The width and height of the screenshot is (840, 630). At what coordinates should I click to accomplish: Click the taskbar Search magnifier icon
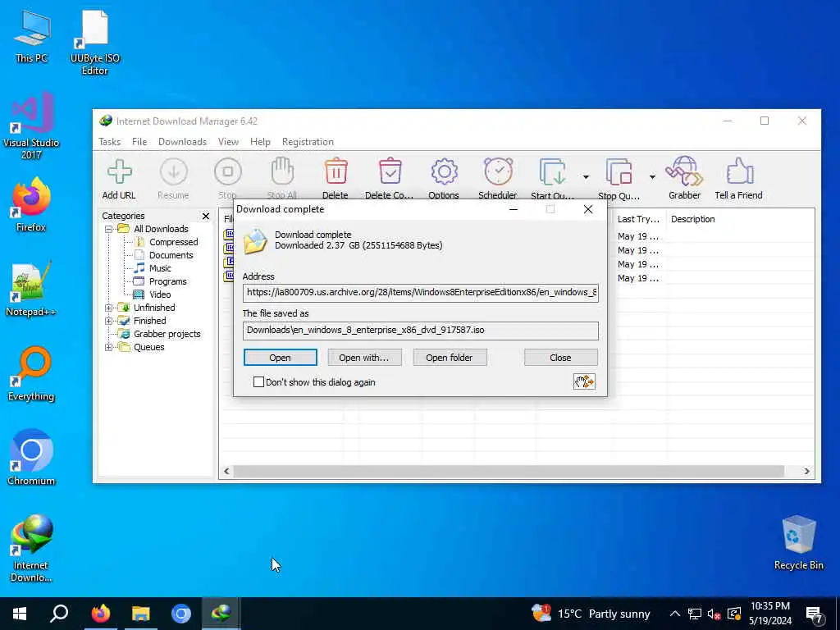(59, 614)
